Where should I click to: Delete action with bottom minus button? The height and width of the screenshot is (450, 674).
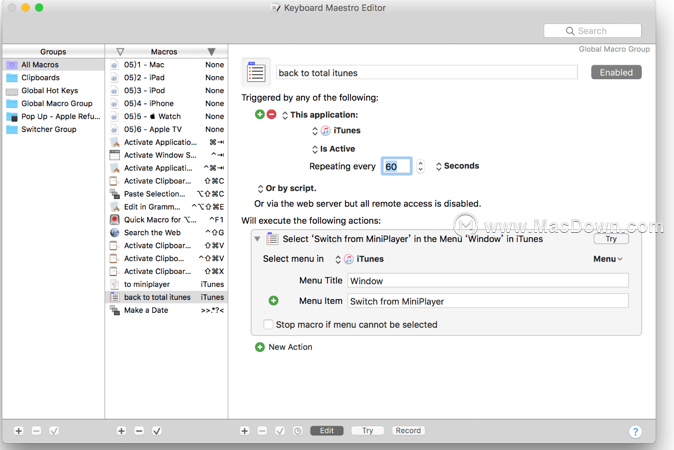click(262, 431)
